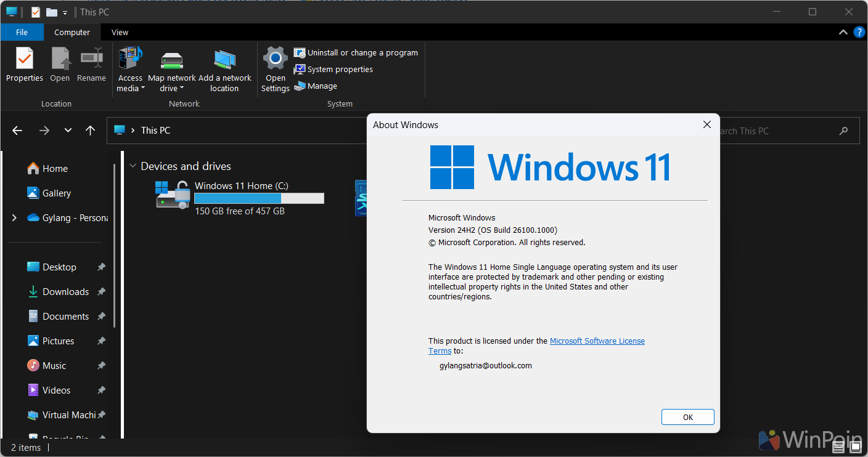This screenshot has width=868, height=457.
Task: Go up one level with up arrow
Action: (90, 131)
